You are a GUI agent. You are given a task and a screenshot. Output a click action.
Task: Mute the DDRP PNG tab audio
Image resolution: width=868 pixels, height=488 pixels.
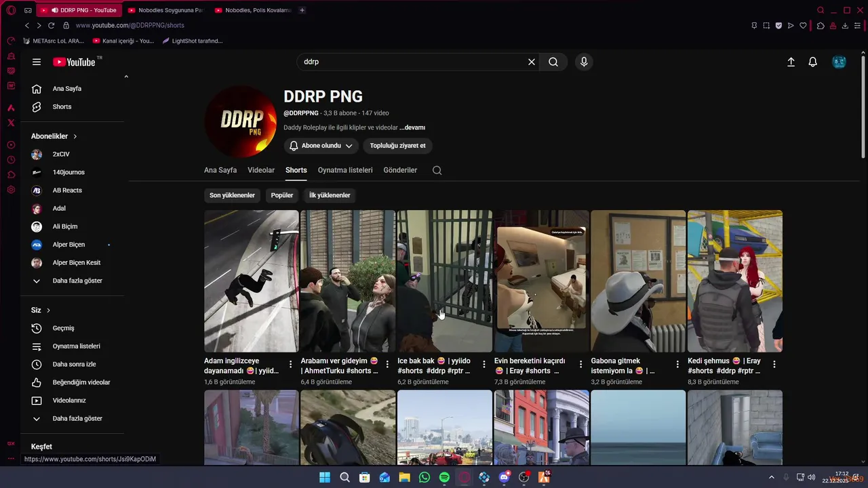coord(54,10)
